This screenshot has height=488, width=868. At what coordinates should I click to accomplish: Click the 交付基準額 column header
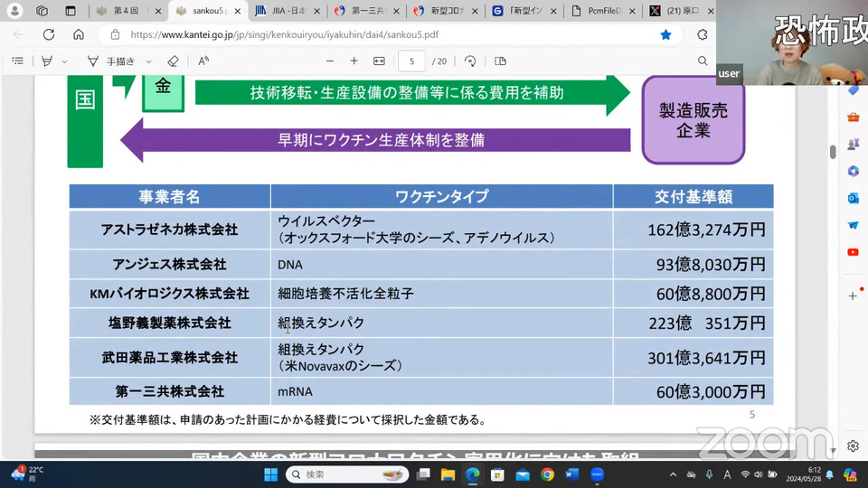click(693, 196)
